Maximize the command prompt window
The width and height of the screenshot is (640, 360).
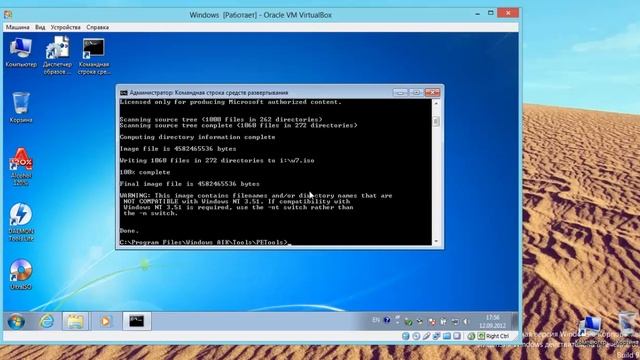(x=416, y=93)
